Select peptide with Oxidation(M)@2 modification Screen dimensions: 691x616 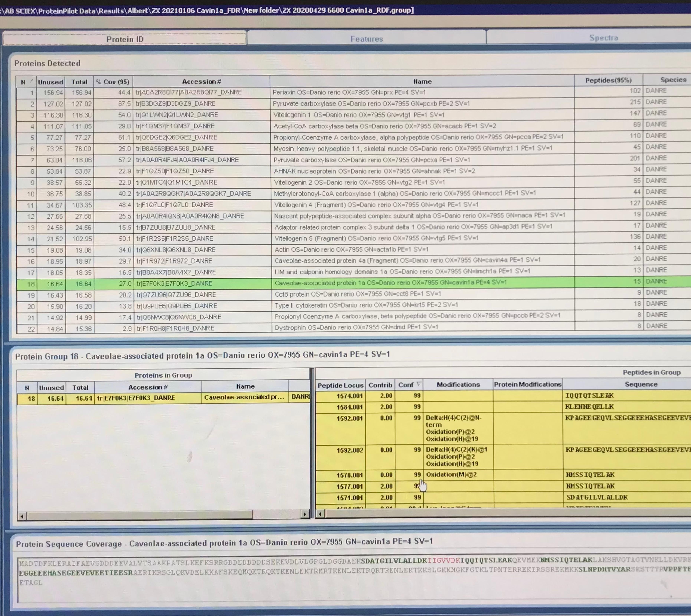coord(503,475)
